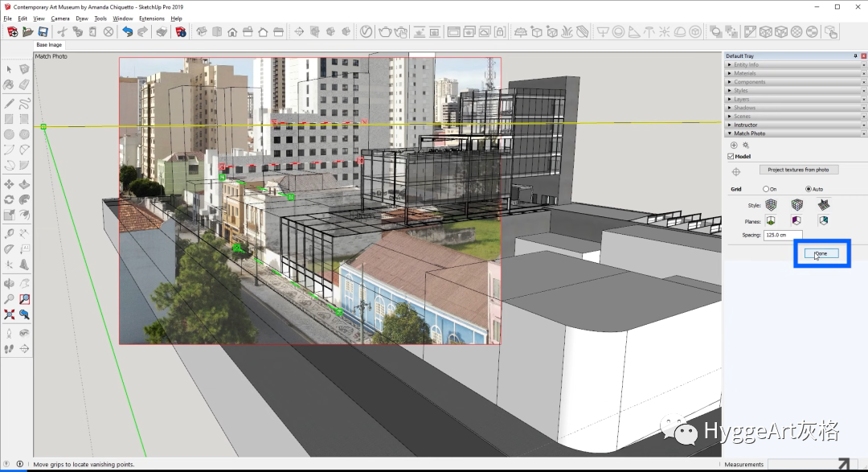Click the Spacing value field
Viewport: 868px width, 472px height.
pos(783,235)
